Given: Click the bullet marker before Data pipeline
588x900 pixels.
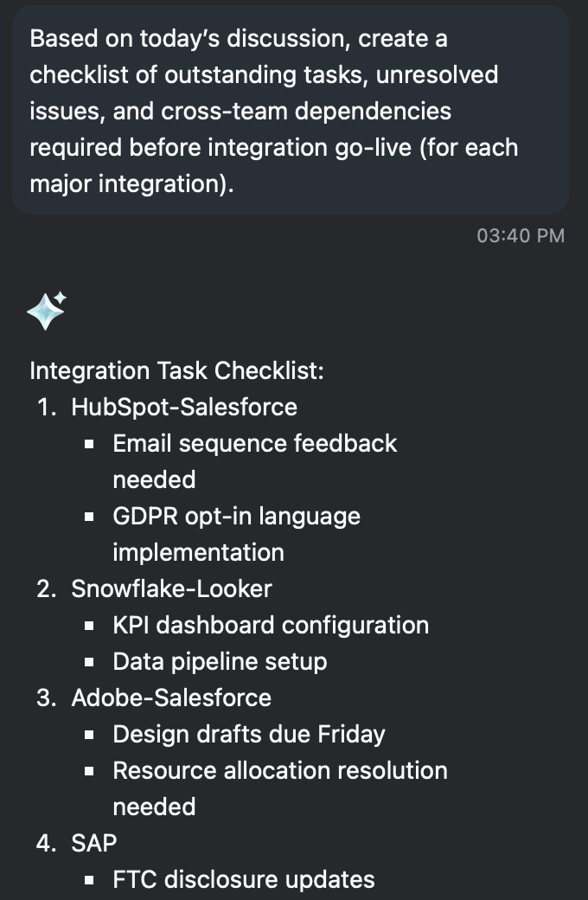Looking at the screenshot, I should tap(89, 662).
